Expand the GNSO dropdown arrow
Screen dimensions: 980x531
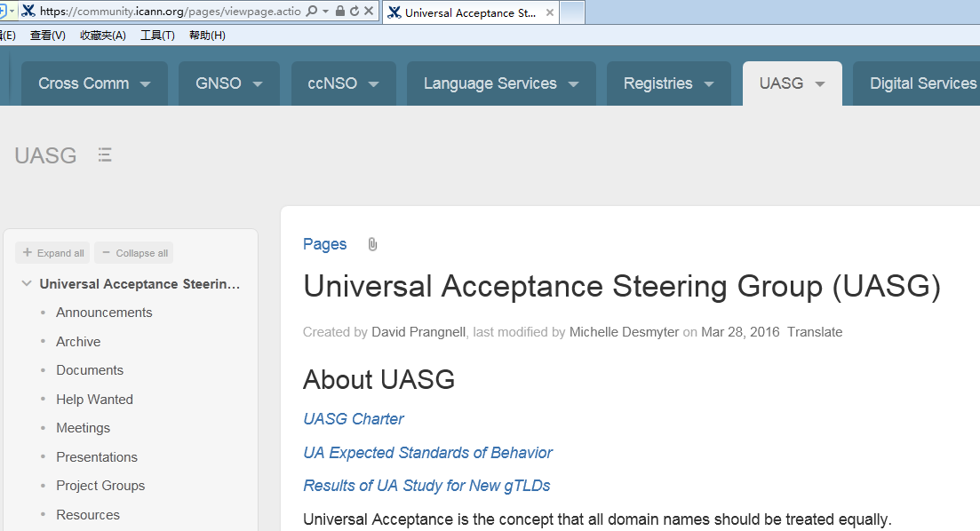coord(258,84)
